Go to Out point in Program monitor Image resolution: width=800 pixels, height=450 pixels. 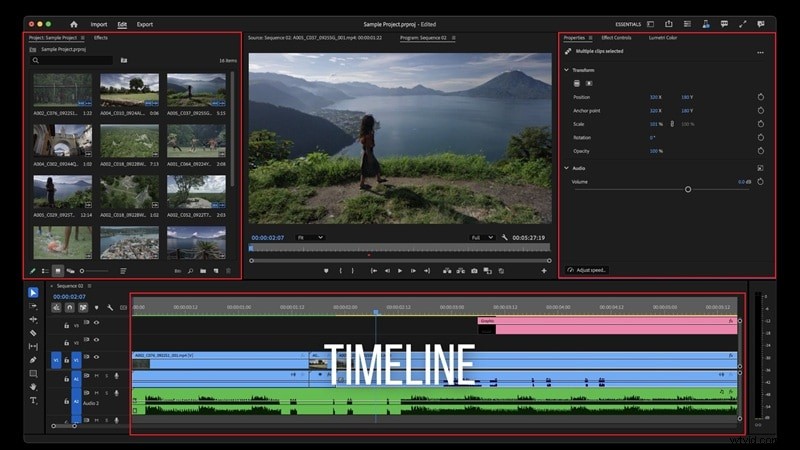tap(427, 271)
